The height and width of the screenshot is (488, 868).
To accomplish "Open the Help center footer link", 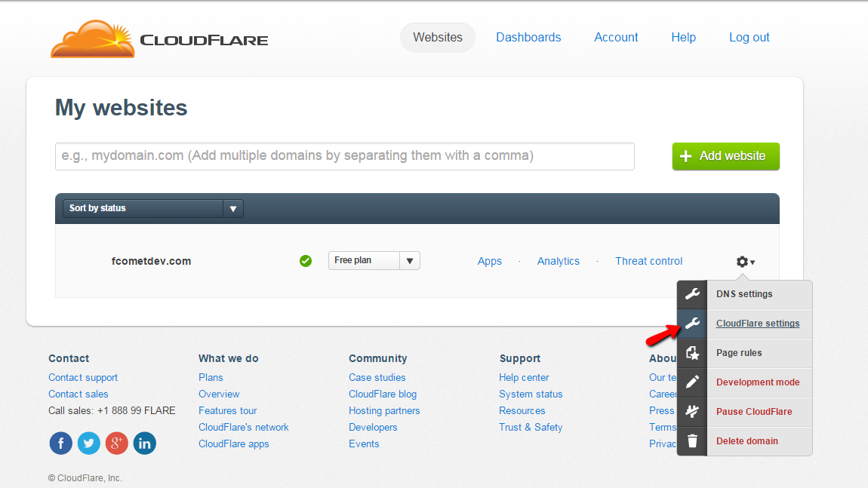I will (524, 377).
